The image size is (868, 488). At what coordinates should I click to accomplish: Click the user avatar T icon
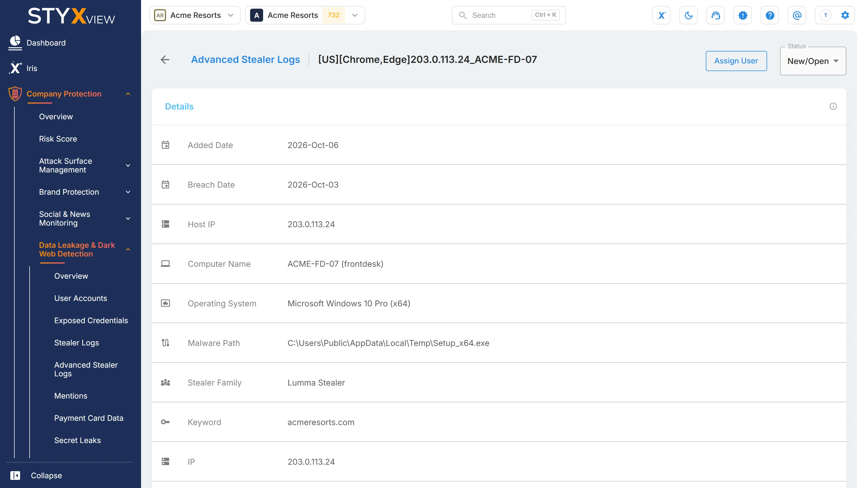(825, 15)
